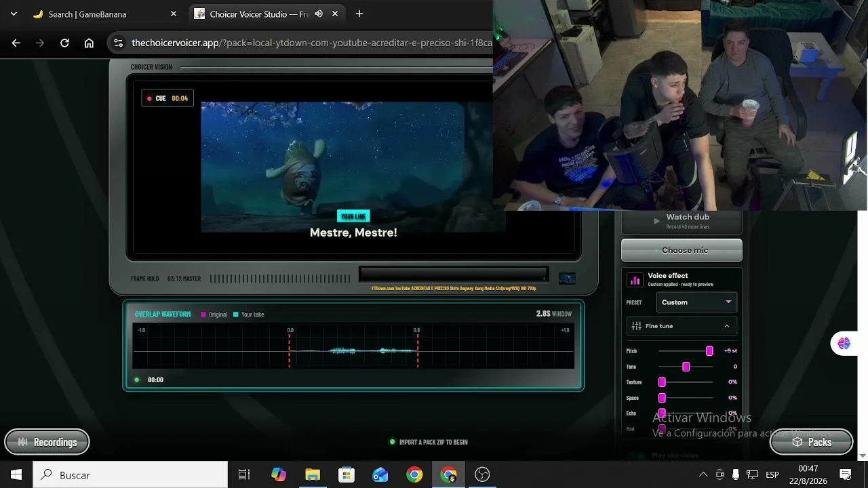Click the microphone system tray icon
868x488 pixels.
point(736,474)
